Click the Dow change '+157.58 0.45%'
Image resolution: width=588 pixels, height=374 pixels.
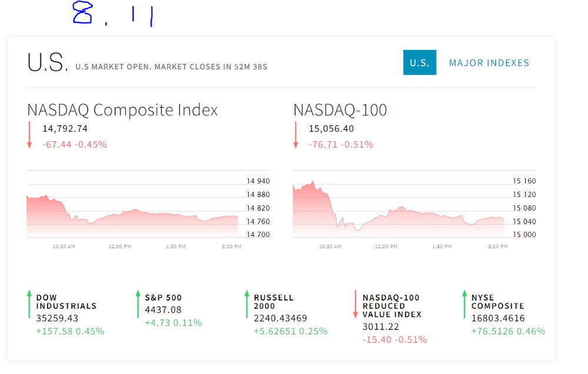tap(70, 331)
